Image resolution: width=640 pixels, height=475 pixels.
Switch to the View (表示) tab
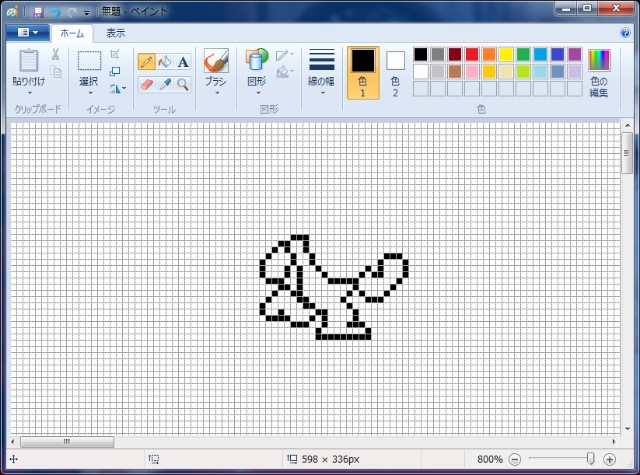click(116, 33)
